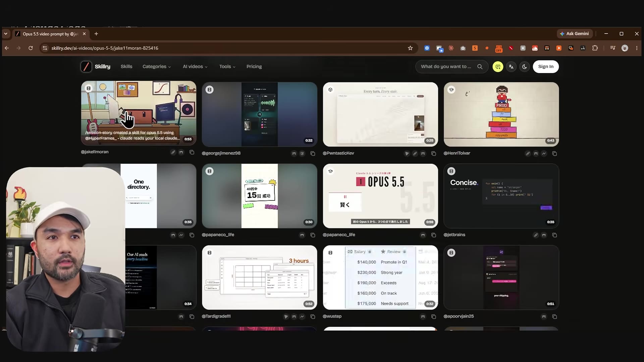
Task: Bookmark this page with star icon
Action: coord(410,48)
